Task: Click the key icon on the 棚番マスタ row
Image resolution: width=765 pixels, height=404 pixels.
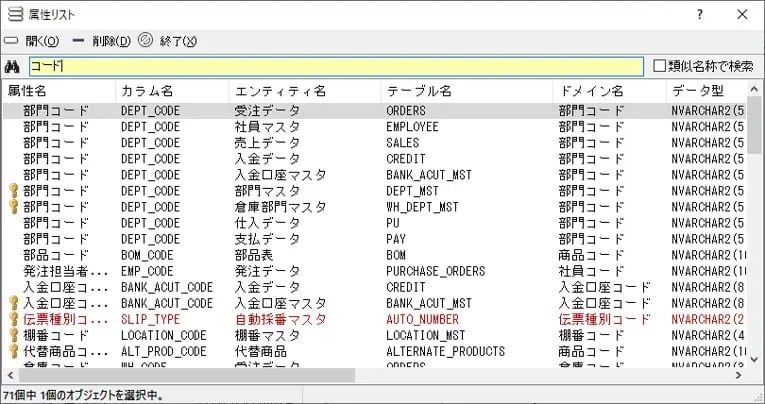Action: (x=13, y=335)
